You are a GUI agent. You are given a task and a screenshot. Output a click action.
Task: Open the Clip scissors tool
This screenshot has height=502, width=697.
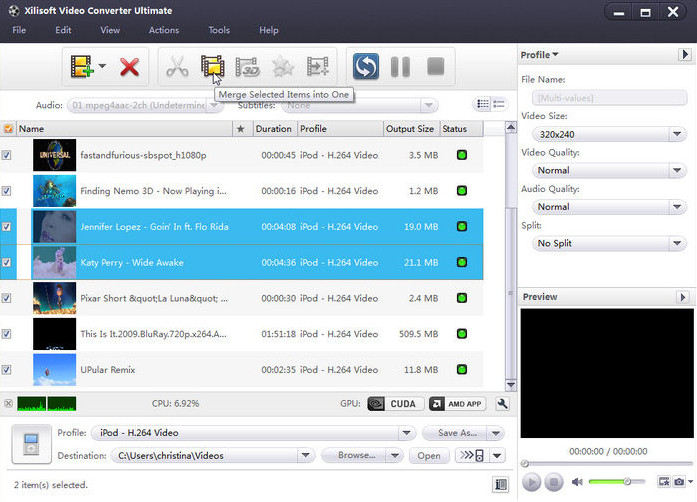pos(177,67)
